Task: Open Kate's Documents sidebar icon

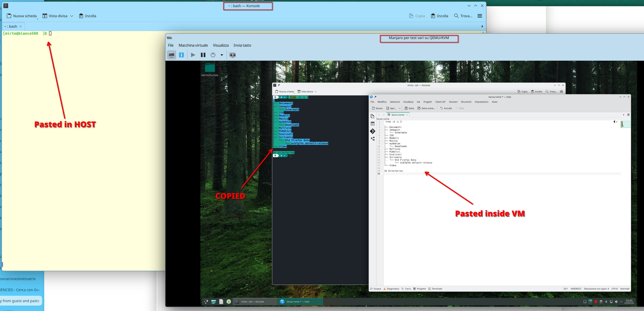Action: click(372, 116)
